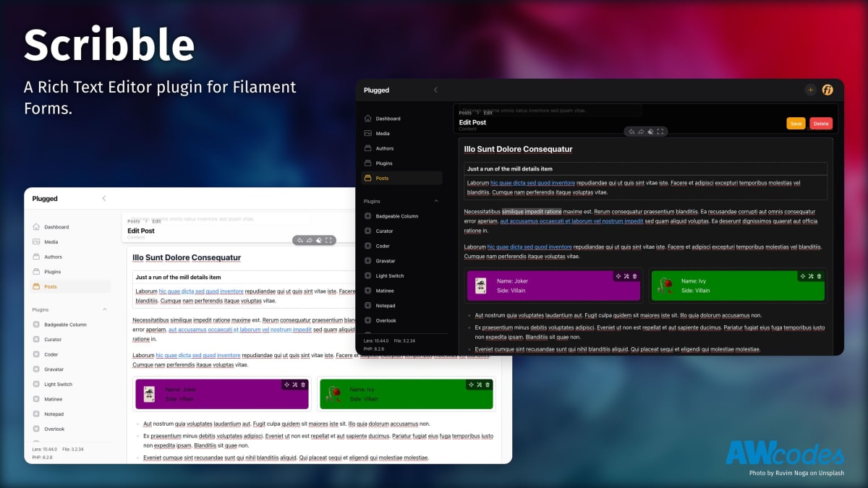Click the edit tools icon on dark Joker block
This screenshot has height=488, width=868.
pyautogui.click(x=626, y=276)
